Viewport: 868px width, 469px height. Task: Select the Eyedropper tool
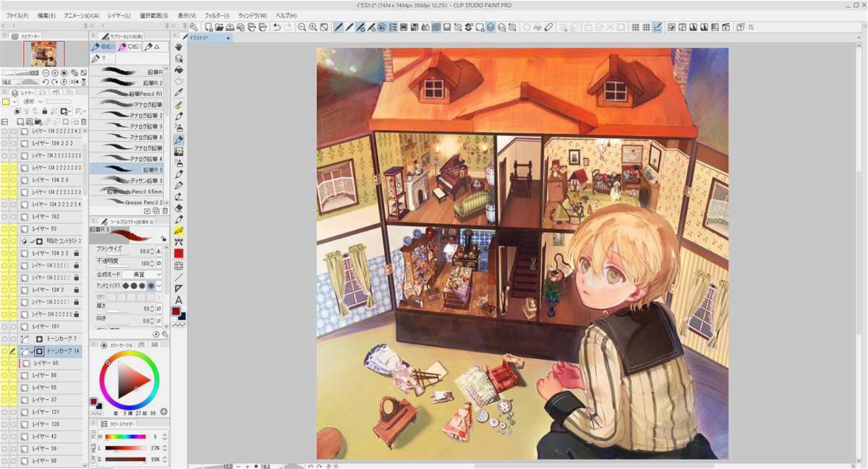179,92
